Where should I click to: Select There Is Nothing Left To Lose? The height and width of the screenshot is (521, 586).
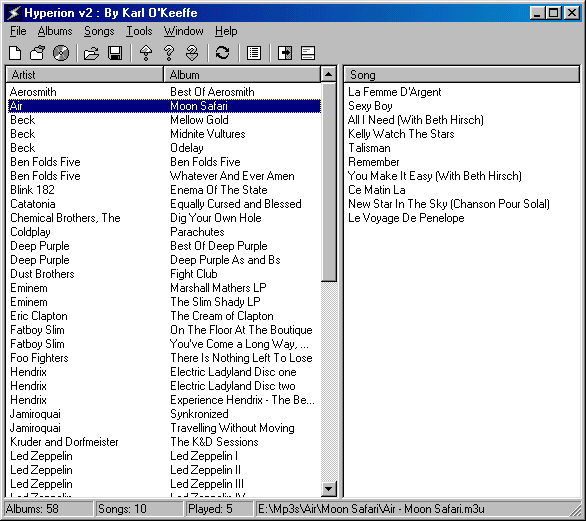(x=164, y=358)
